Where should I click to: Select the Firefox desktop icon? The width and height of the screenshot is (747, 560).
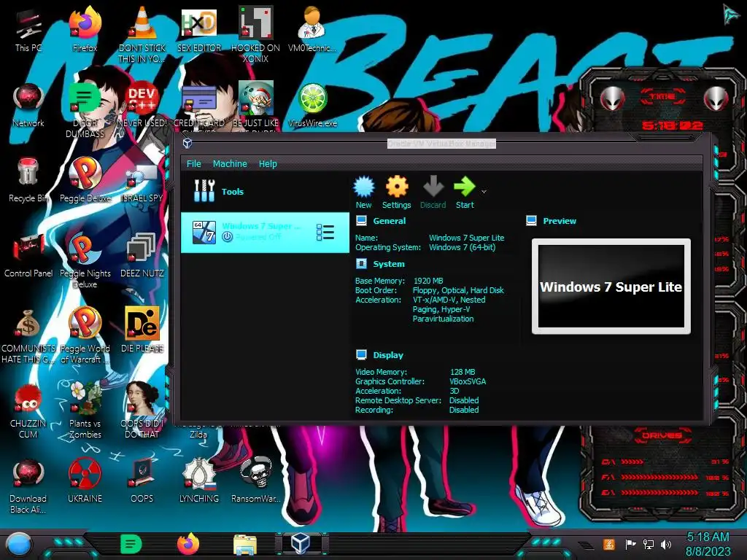click(85, 24)
